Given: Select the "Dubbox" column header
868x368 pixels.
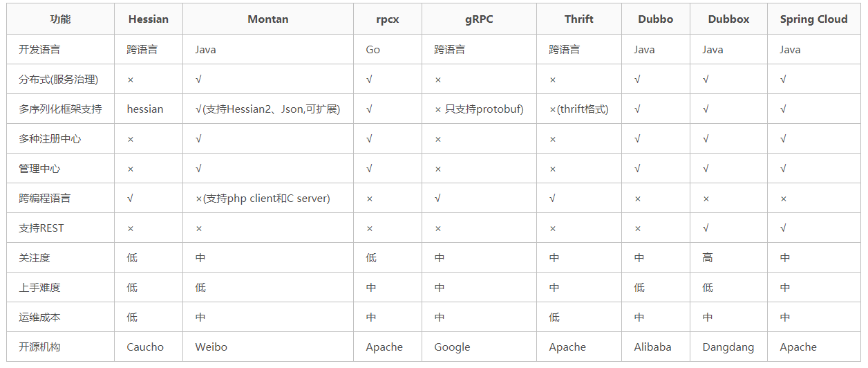Looking at the screenshot, I should pyautogui.click(x=728, y=19).
